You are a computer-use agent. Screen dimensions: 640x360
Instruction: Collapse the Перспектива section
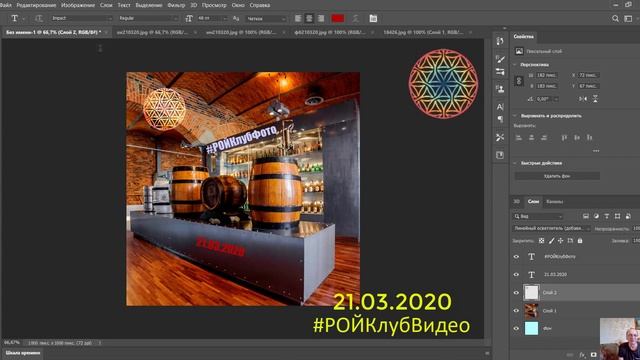coord(515,64)
